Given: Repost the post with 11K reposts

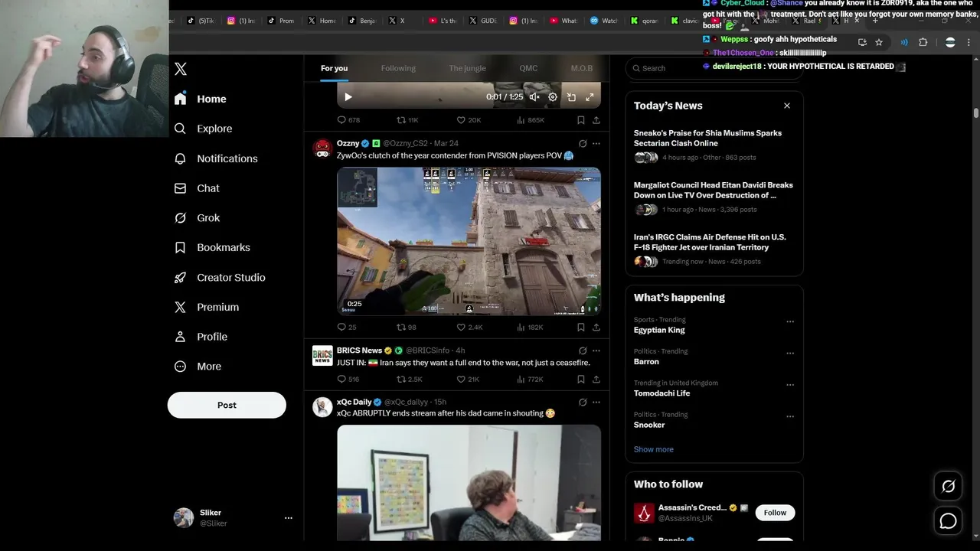Looking at the screenshot, I should tap(407, 120).
